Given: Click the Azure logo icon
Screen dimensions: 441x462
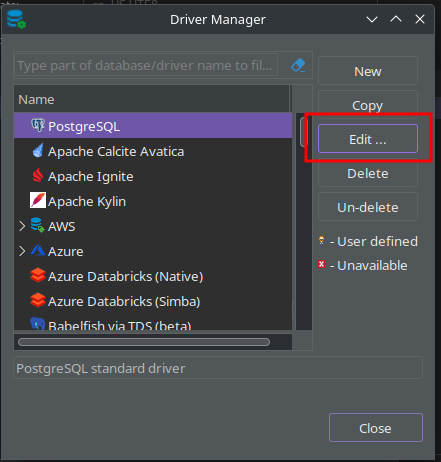Looking at the screenshot, I should [x=38, y=250].
